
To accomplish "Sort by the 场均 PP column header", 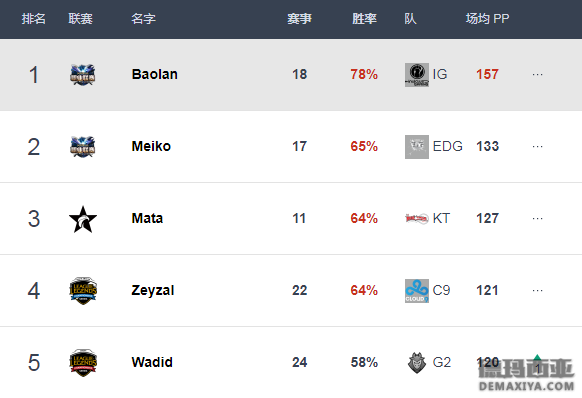I will 487,19.
